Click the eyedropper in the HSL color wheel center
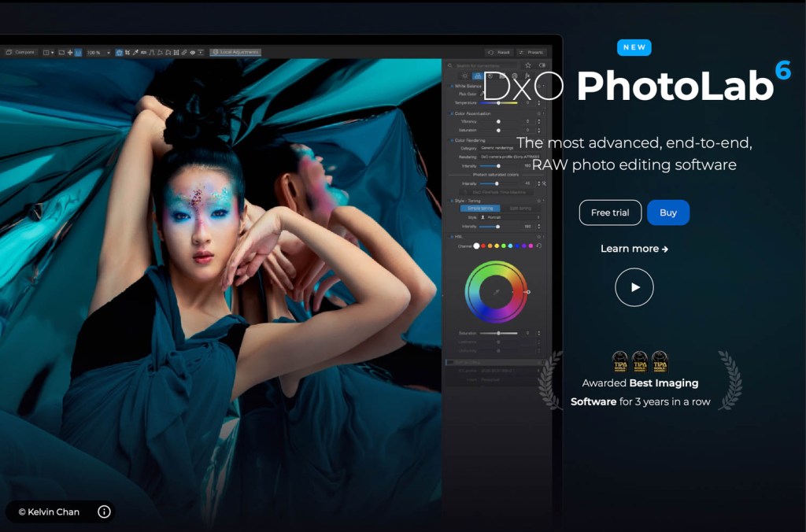The width and height of the screenshot is (806, 532). pos(496,292)
